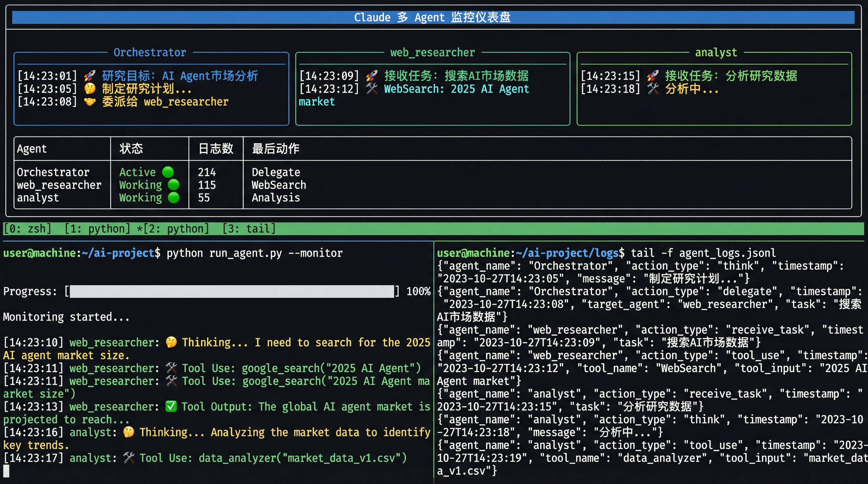Click the green status dot for Orchestrator Active

(168, 172)
